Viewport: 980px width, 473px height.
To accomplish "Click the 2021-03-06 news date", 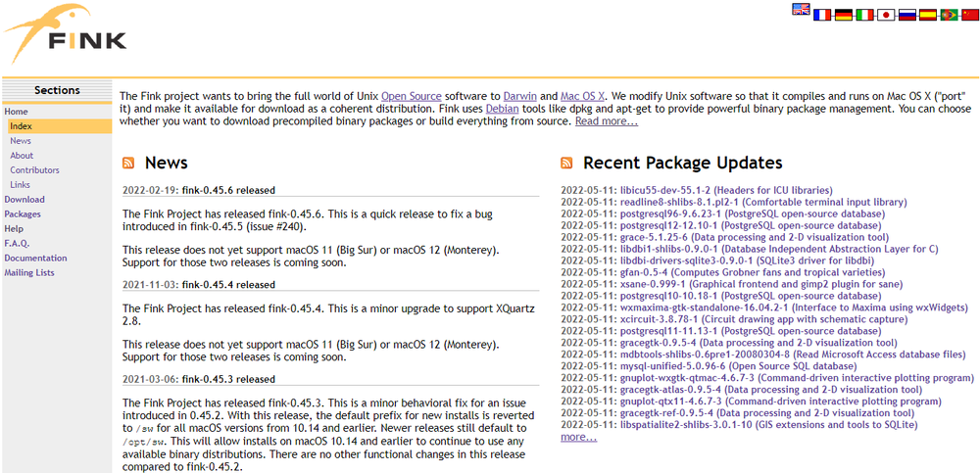I will 151,379.
